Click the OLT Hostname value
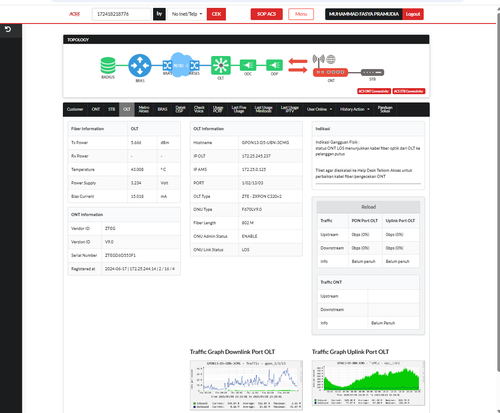The image size is (500, 413). 265,143
